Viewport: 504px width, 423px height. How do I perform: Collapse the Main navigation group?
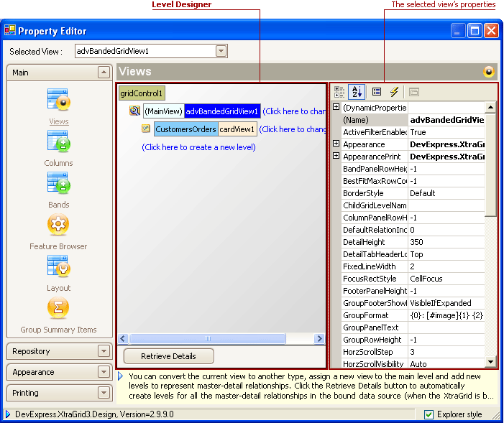104,73
